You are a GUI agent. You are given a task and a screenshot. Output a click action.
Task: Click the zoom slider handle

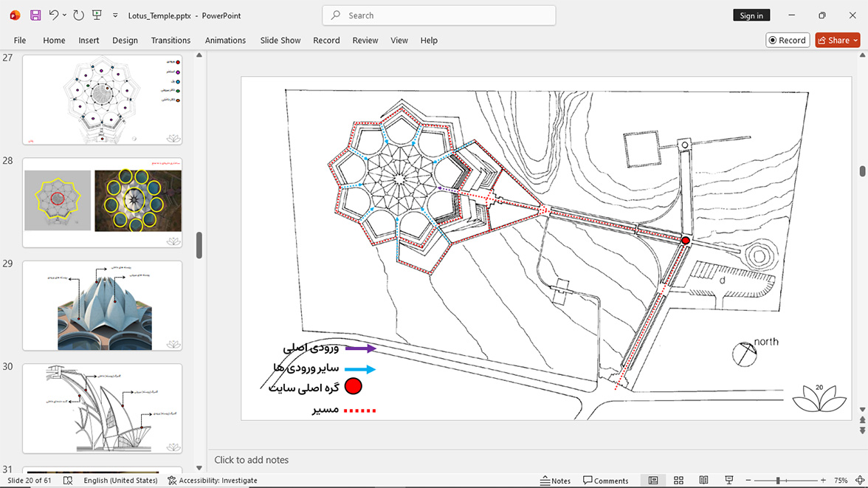[x=778, y=480]
